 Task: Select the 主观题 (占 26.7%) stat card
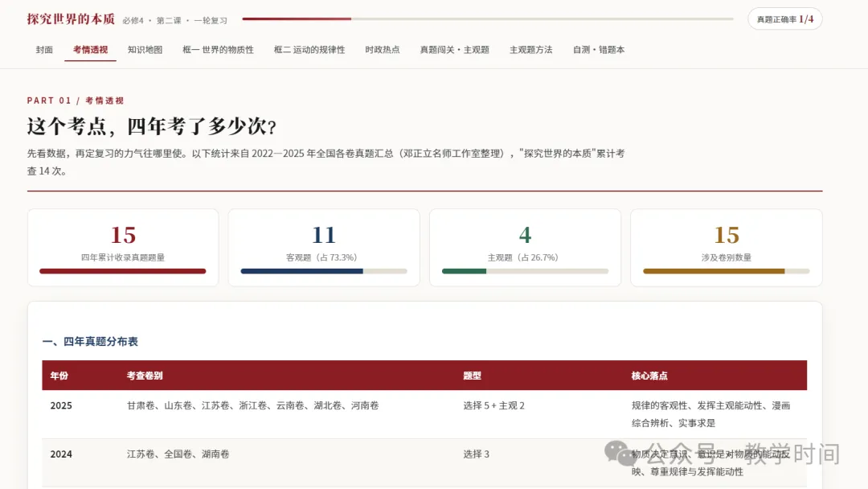coord(525,248)
